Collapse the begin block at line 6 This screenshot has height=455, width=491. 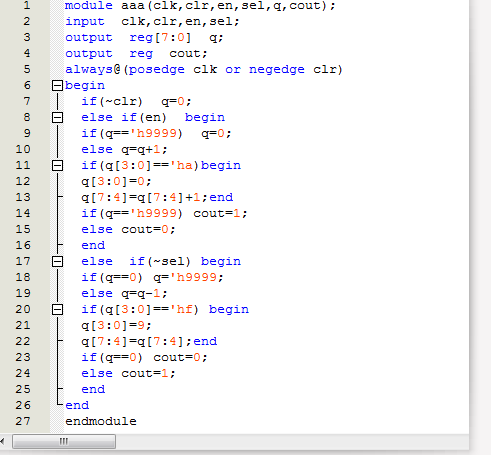click(57, 86)
